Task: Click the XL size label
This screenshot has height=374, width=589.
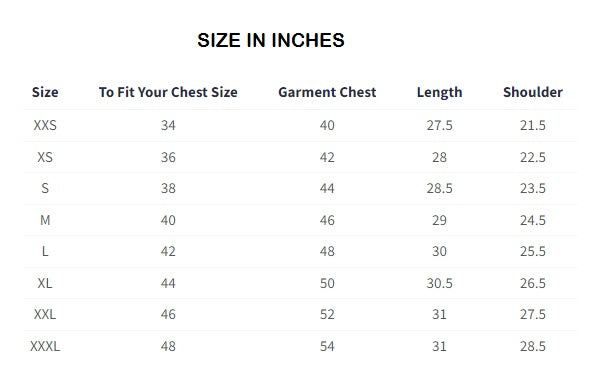Action: click(x=45, y=283)
